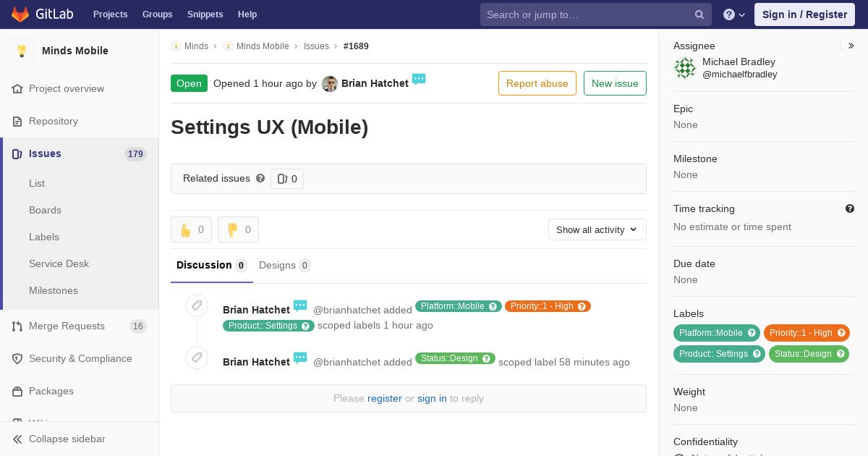Click Michael Bradley's assignee avatar
The height and width of the screenshot is (456, 868).
coord(685,68)
